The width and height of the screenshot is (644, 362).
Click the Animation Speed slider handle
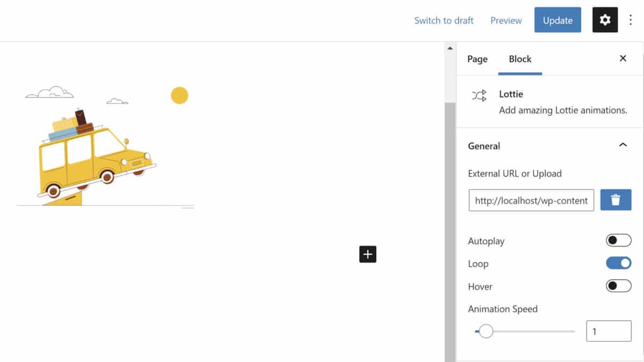(x=486, y=331)
